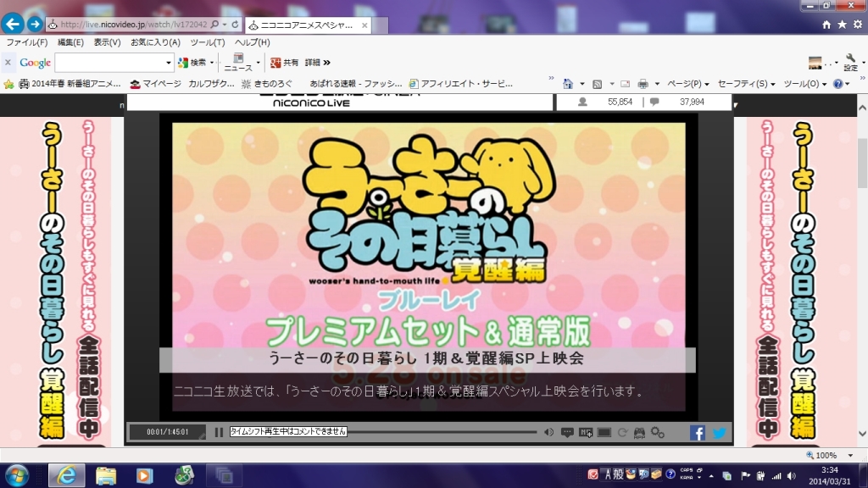Open あばれる速報 favorite link
Viewport: 868px width, 488px height.
pos(355,84)
